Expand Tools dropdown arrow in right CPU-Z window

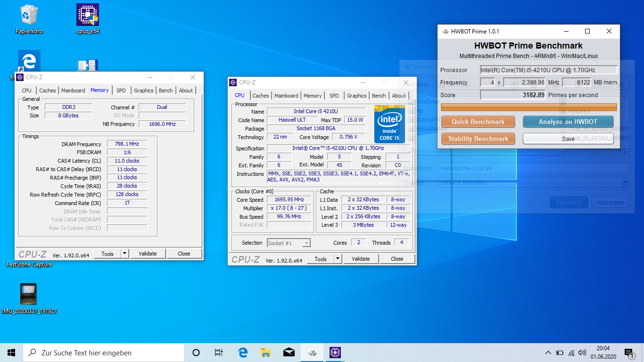(338, 259)
